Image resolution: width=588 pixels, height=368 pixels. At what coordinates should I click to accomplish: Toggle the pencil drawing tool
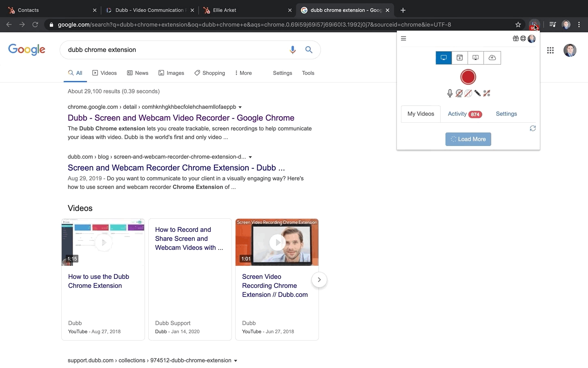click(x=477, y=93)
